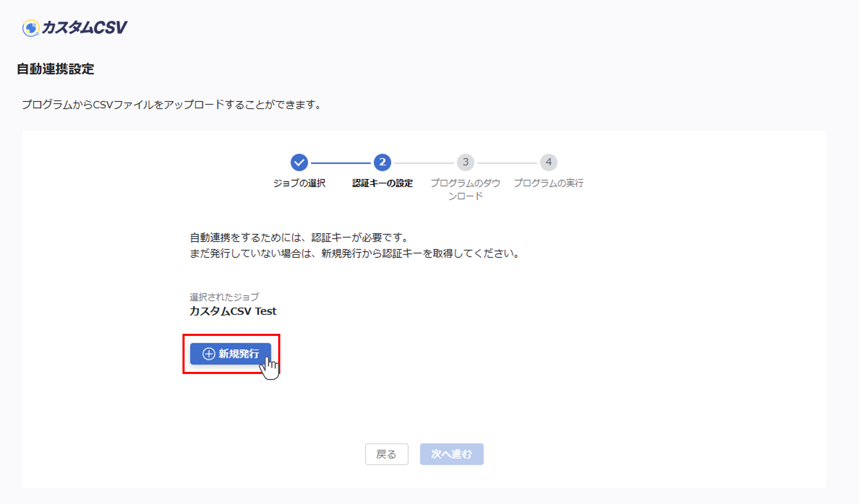Click the selected job name カスタムCSV Test
The width and height of the screenshot is (859, 504).
(x=233, y=311)
